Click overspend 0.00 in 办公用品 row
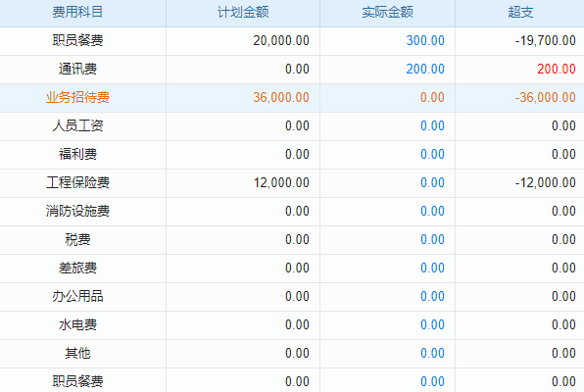584x392 pixels. [x=563, y=296]
